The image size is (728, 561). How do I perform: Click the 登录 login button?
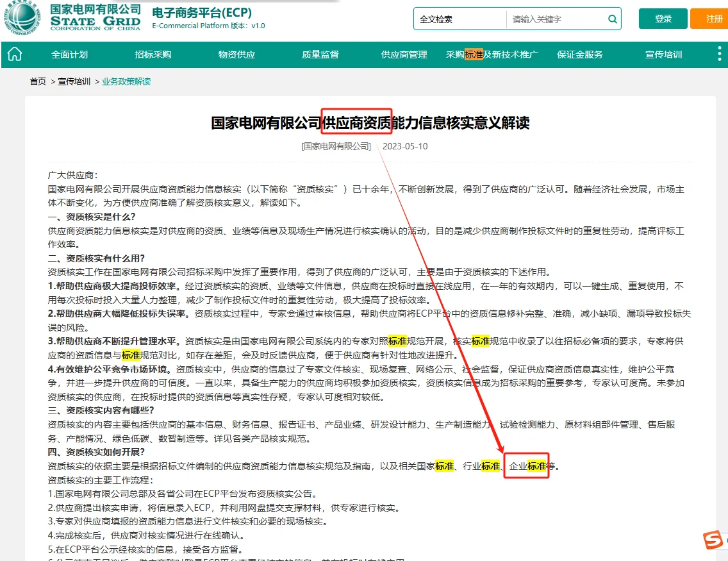(x=663, y=19)
